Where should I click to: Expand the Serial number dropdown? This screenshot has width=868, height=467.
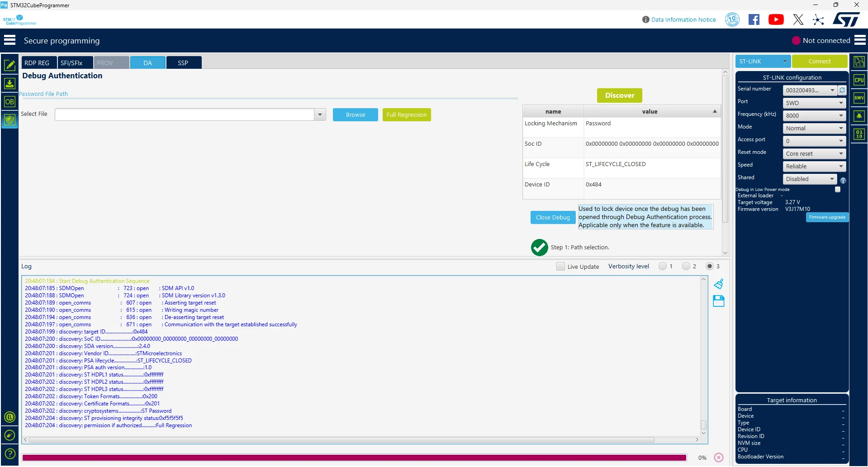pos(810,90)
